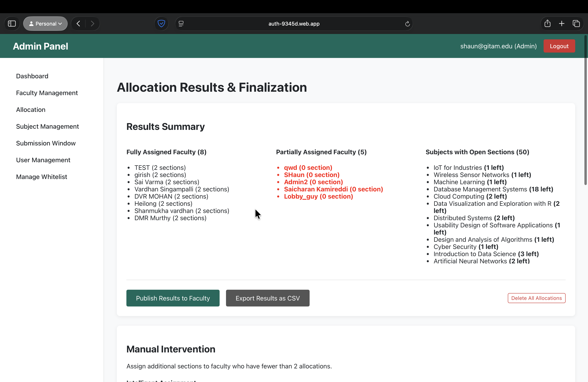The width and height of the screenshot is (588, 382).
Task: Expand the Personal profile dropdown
Action: point(45,24)
